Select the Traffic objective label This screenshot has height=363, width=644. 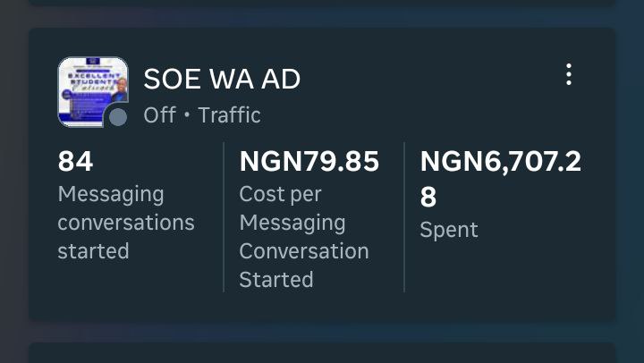coord(229,115)
